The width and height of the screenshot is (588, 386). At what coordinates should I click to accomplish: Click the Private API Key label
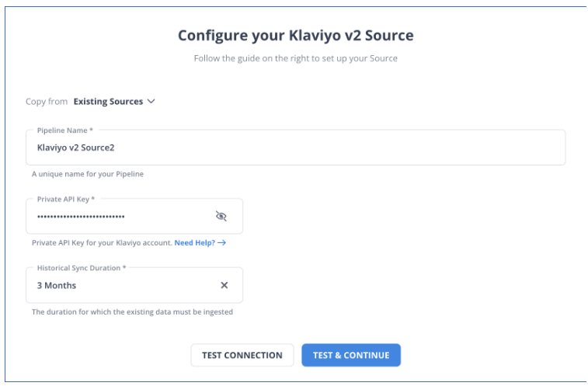pyautogui.click(x=65, y=199)
